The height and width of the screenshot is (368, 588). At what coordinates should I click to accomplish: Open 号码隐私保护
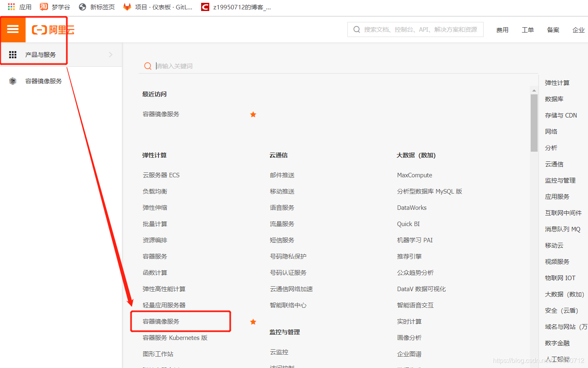click(x=288, y=257)
